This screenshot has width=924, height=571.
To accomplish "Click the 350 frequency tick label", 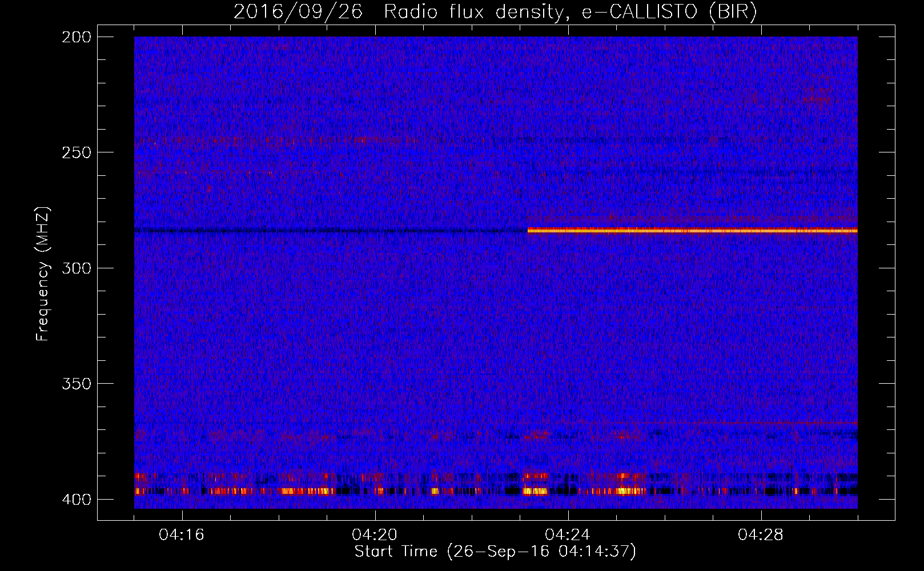I will coord(76,384).
